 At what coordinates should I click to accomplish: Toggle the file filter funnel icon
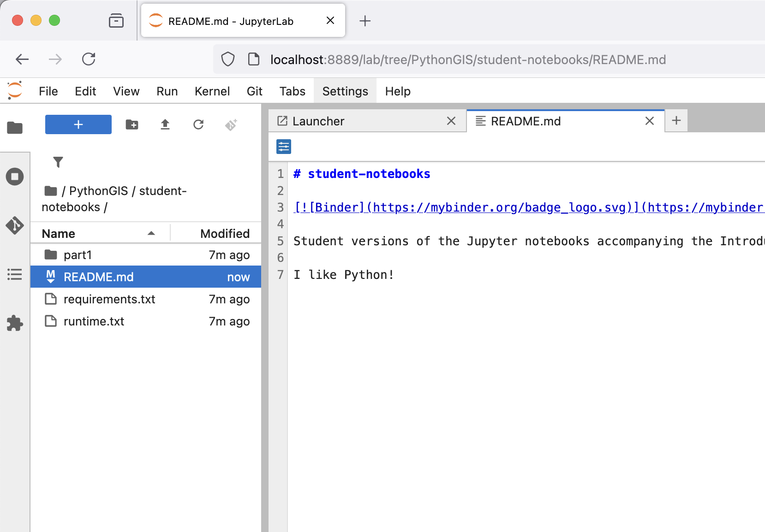[x=58, y=162]
